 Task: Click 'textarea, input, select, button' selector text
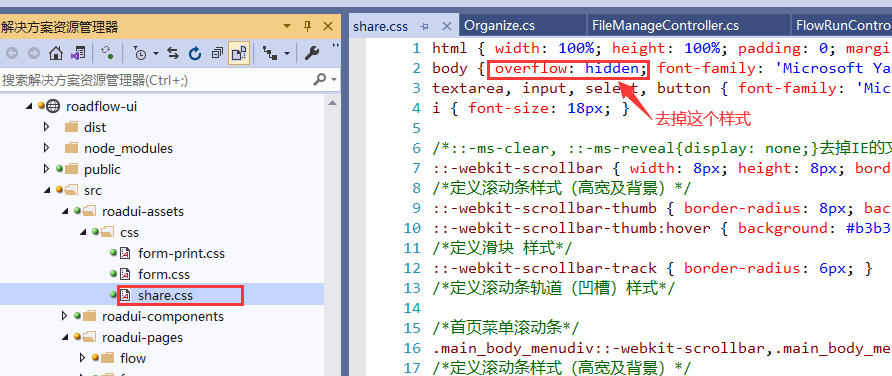[x=572, y=88]
